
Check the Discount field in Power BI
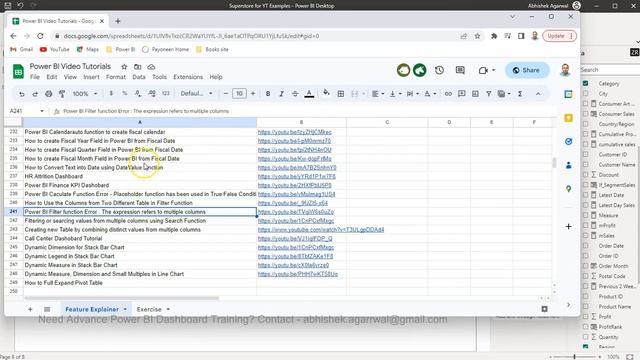pyautogui.click(x=585, y=175)
